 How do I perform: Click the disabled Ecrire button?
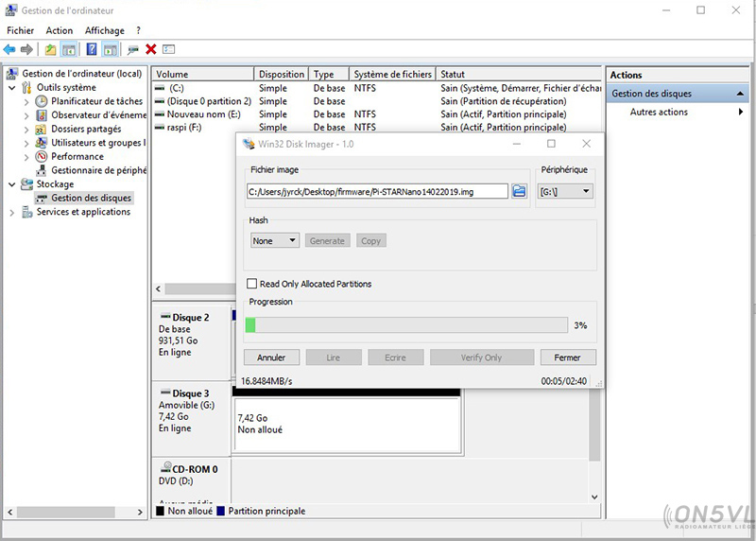tap(395, 358)
